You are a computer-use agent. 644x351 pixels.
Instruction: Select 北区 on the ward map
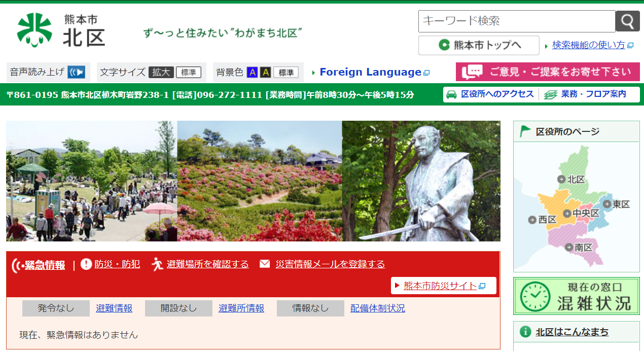pos(571,179)
